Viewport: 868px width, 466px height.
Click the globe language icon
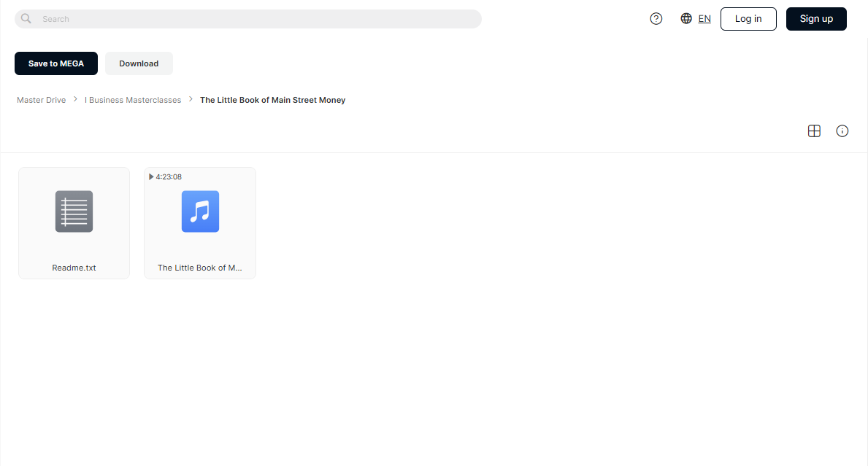pos(686,19)
